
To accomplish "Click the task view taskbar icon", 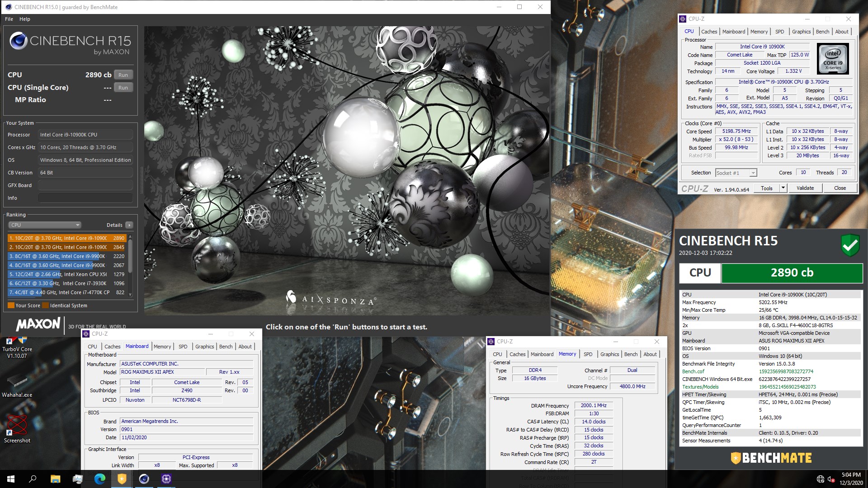I will click(77, 479).
